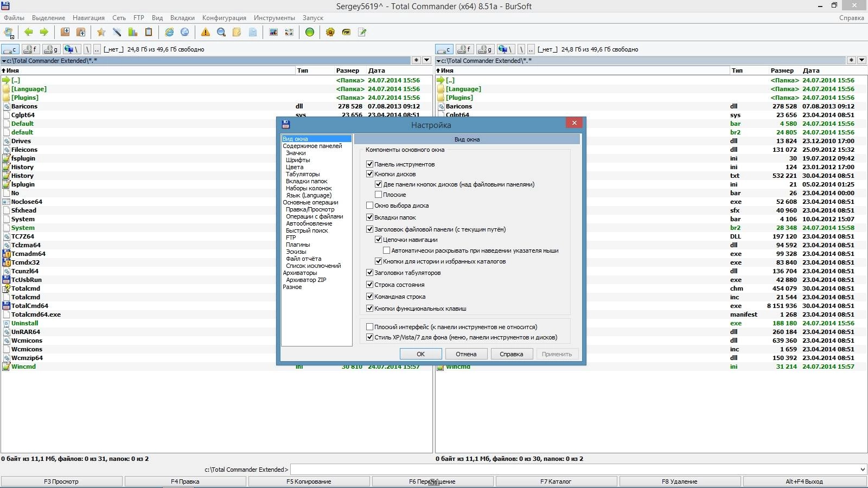This screenshot has width=868, height=488.
Task: Click the Internet Explorer toolbar icon
Action: point(169,33)
